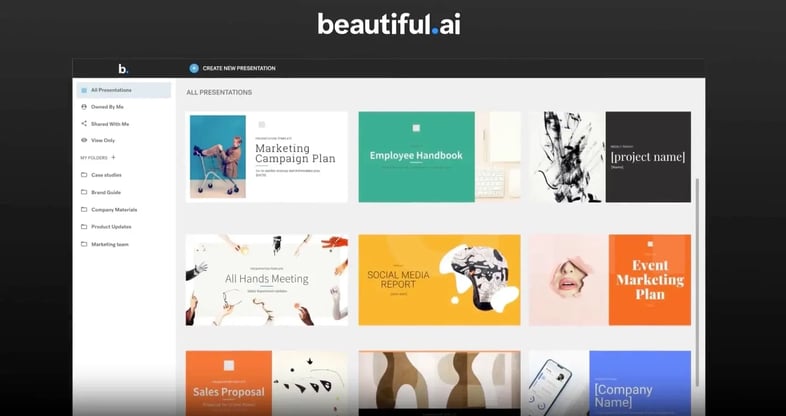
Task: Click the Beautiful.ai 'b.' logo icon
Action: (123, 68)
